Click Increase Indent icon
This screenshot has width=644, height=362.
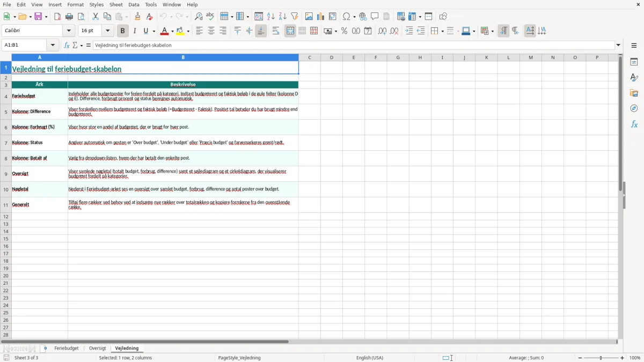[x=409, y=31]
